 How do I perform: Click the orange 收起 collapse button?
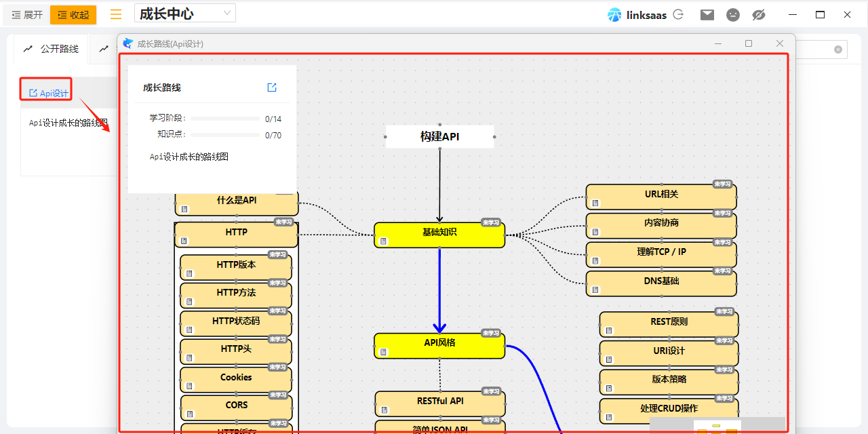coord(73,15)
